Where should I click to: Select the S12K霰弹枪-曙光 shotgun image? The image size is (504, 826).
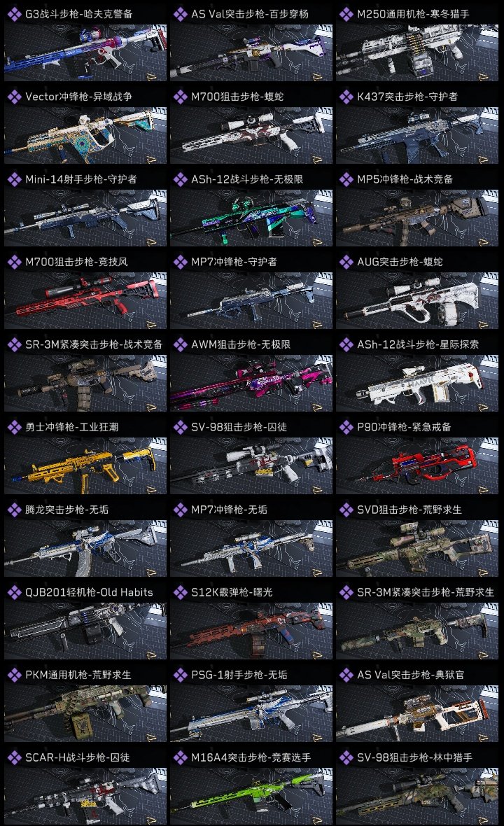(251, 631)
